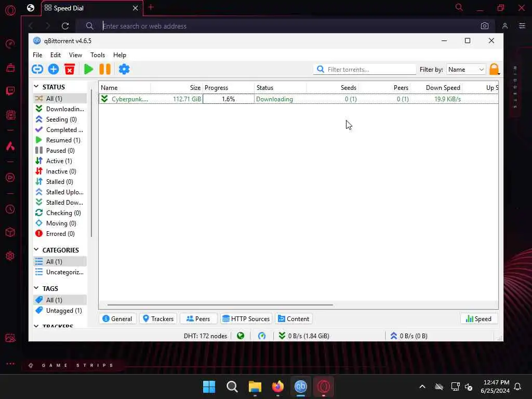Select Seeding (0) status filter

point(60,119)
